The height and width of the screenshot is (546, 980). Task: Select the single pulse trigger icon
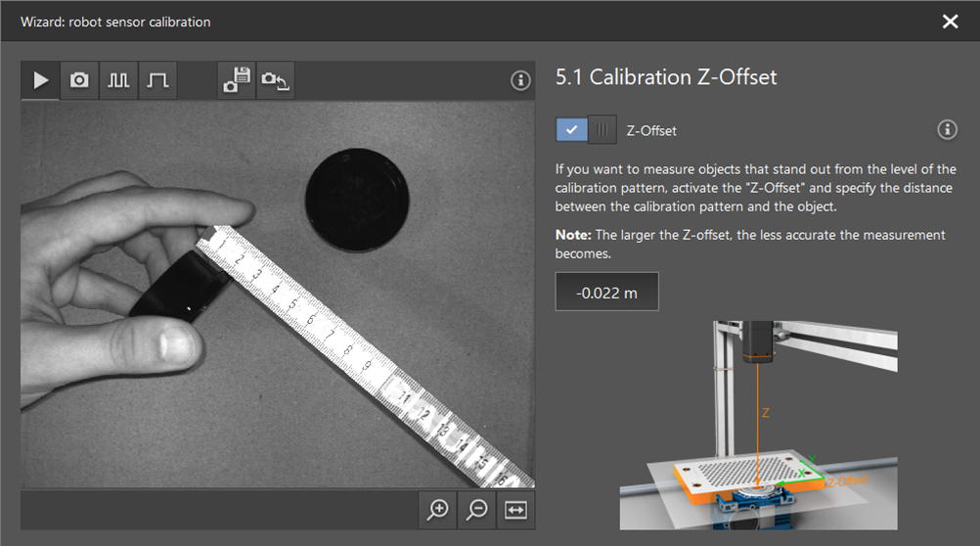click(157, 80)
